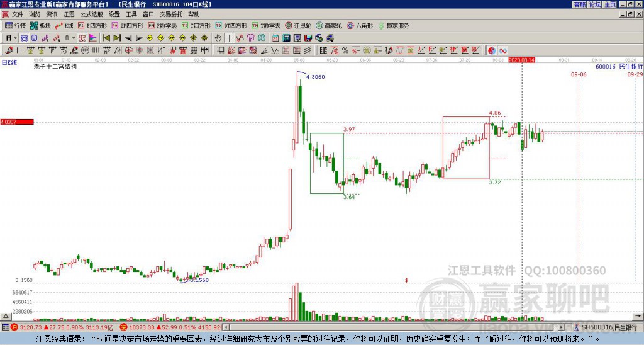Open the 9P四方形 tool
644x345 pixels.
point(127,25)
